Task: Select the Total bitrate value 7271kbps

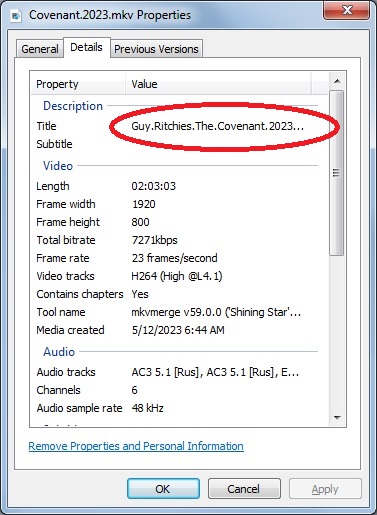Action: [154, 240]
